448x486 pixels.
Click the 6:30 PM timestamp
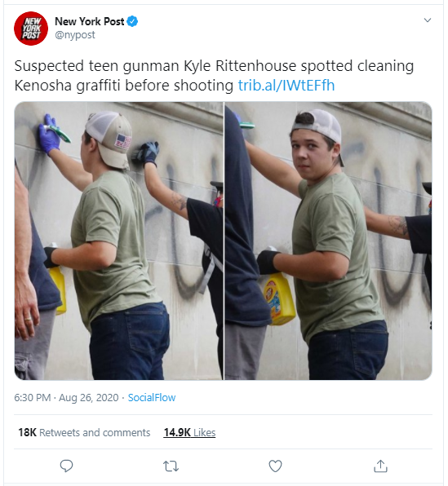pyautogui.click(x=33, y=398)
